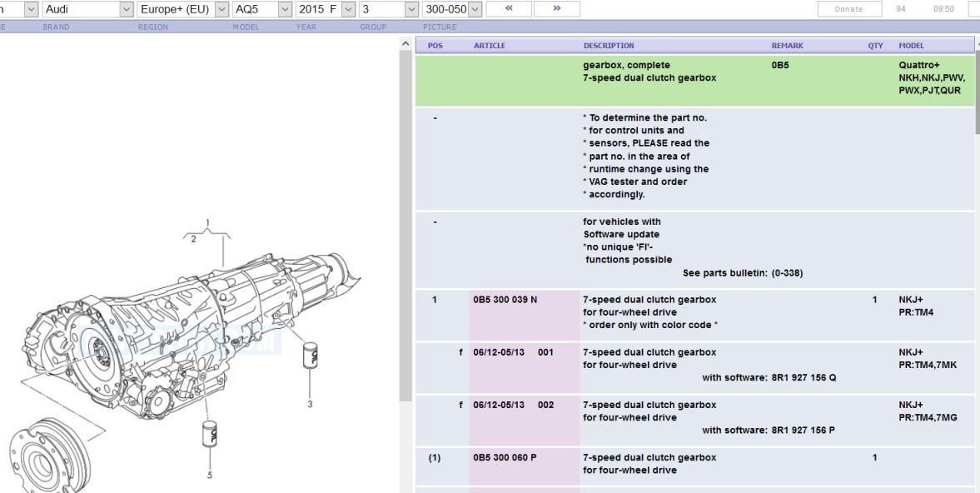Click callout number 1 above the gearbox

207,222
